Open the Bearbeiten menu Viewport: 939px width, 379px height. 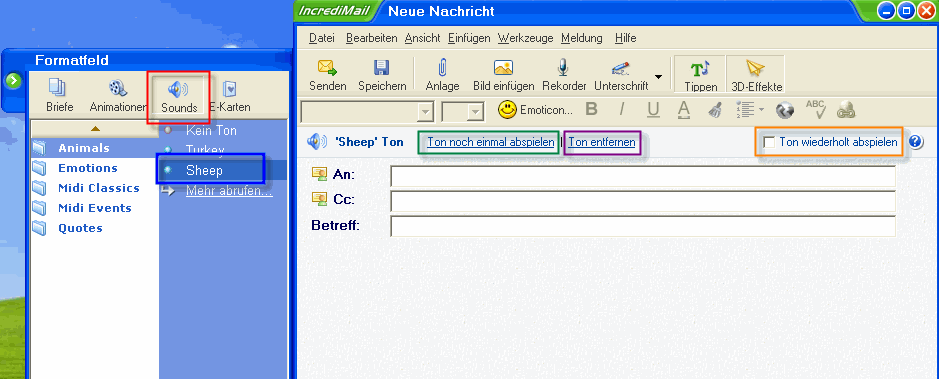[372, 38]
